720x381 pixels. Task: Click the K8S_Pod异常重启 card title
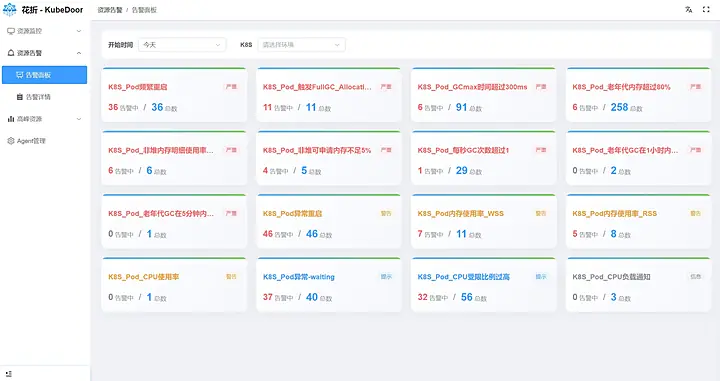pyautogui.click(x=292, y=214)
